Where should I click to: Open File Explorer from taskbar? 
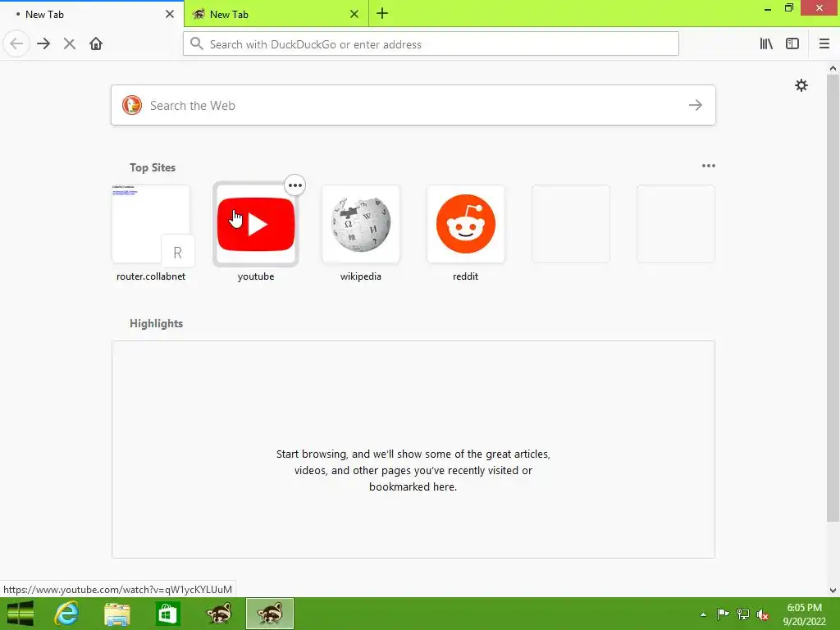(116, 614)
